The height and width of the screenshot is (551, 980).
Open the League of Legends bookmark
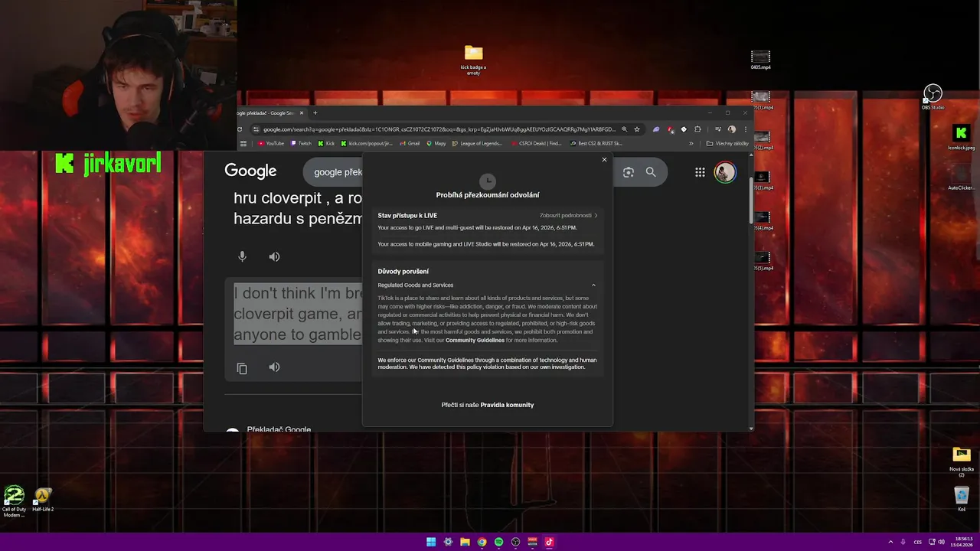[477, 143]
